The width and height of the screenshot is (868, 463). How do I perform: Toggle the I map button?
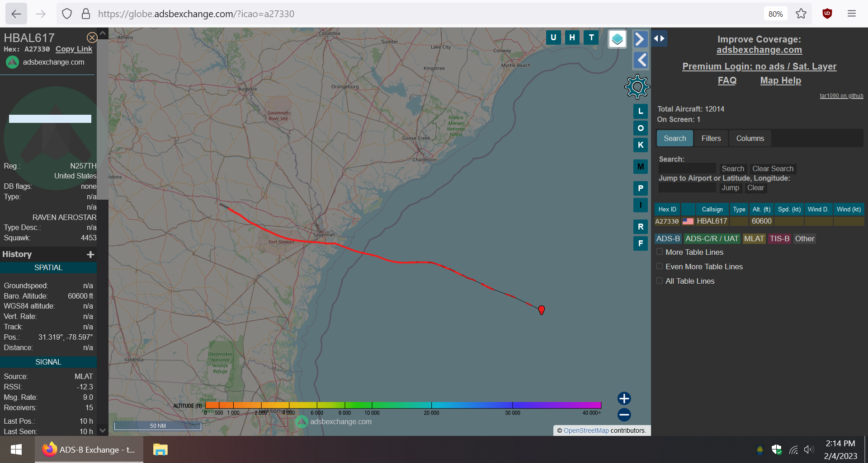coord(641,205)
